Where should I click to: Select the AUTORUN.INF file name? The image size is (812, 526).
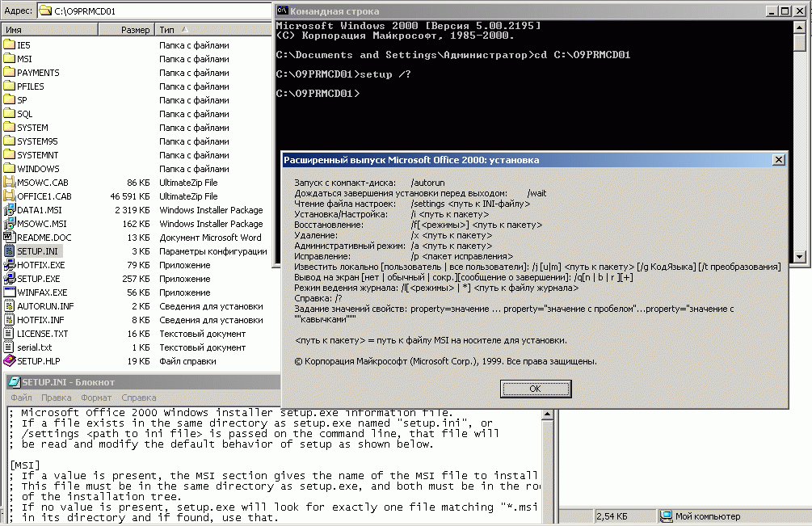tap(45, 306)
